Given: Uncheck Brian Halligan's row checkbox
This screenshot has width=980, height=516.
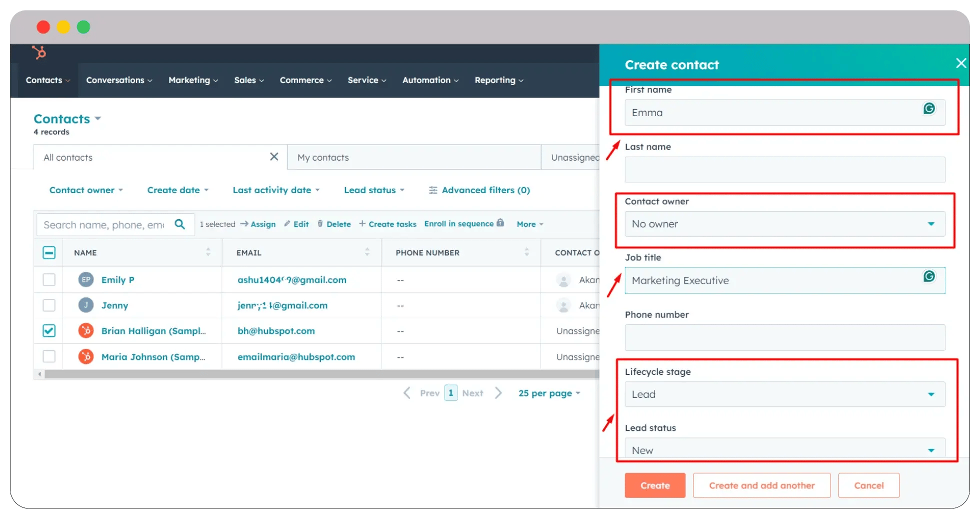Looking at the screenshot, I should tap(48, 330).
